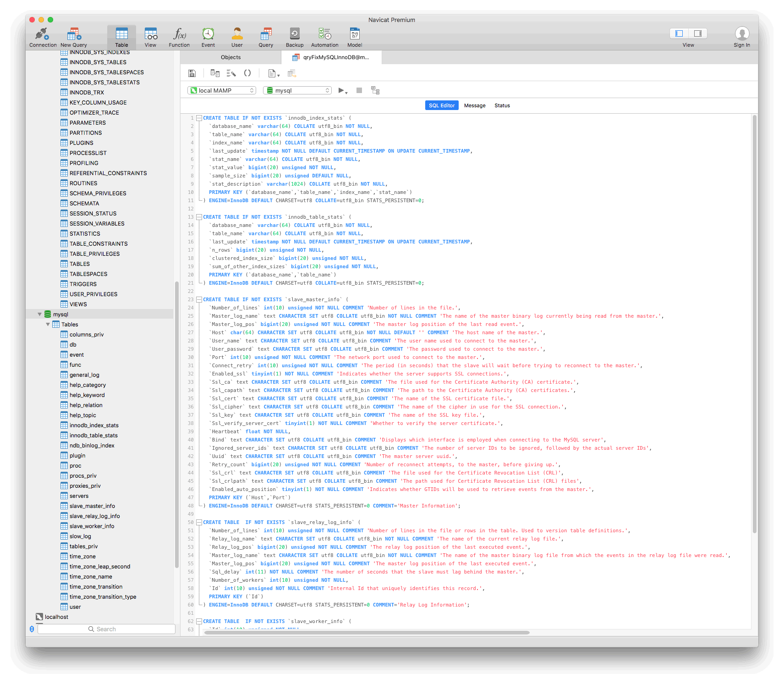Select the columns_priv table
The width and height of the screenshot is (784, 684).
87,335
